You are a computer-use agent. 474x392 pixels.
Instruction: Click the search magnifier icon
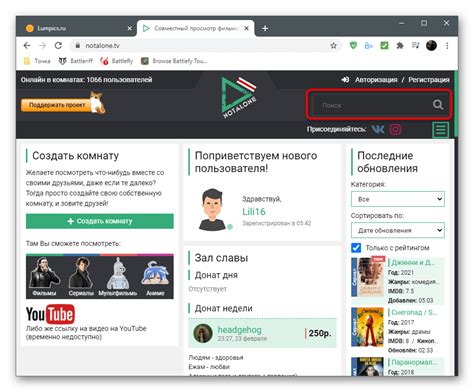(438, 105)
